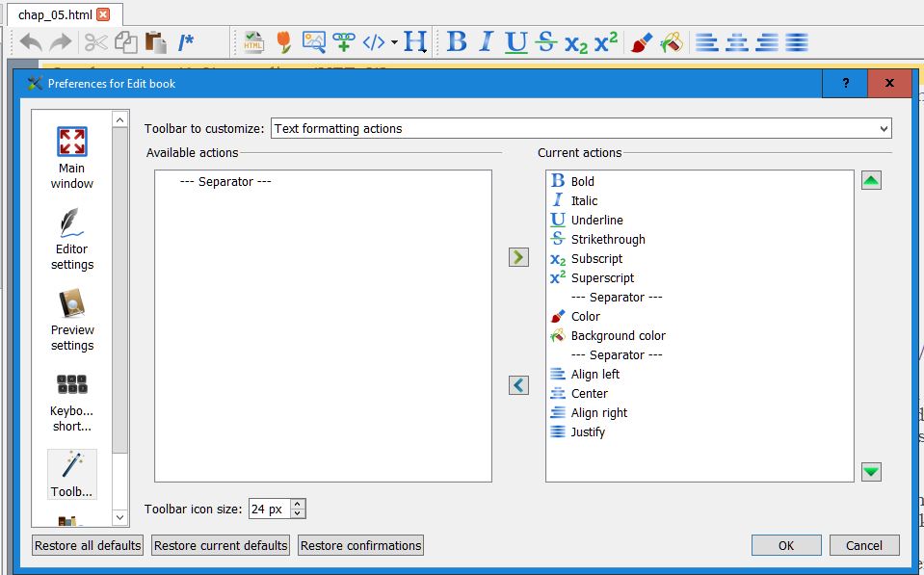The width and height of the screenshot is (924, 575).
Task: Select separator above Align left entry
Action: click(700, 355)
